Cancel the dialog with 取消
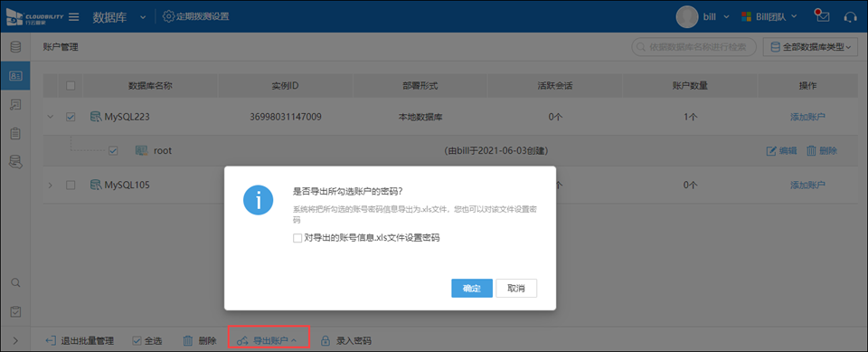The width and height of the screenshot is (868, 352). click(x=516, y=289)
